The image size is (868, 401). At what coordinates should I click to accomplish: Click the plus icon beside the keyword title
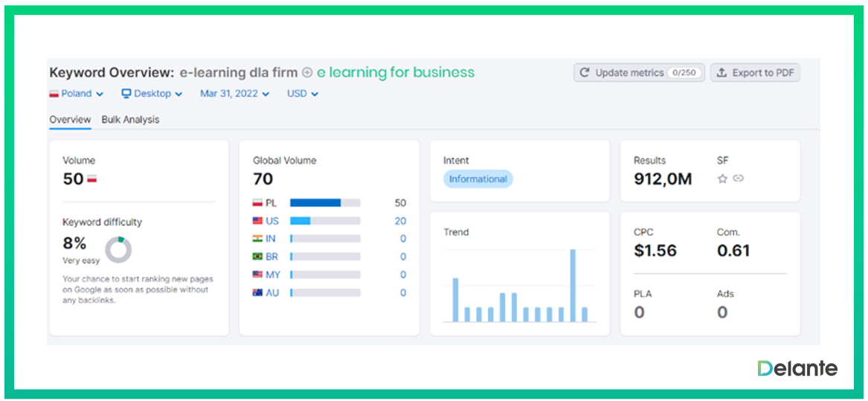[x=307, y=73]
